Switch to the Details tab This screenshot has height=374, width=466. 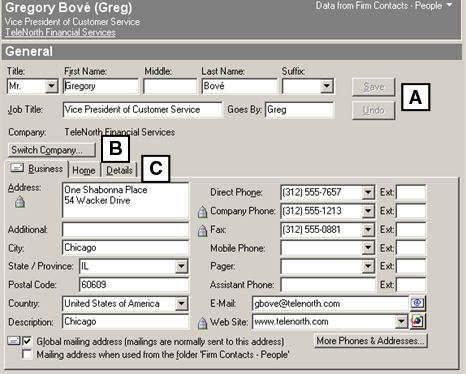point(119,170)
